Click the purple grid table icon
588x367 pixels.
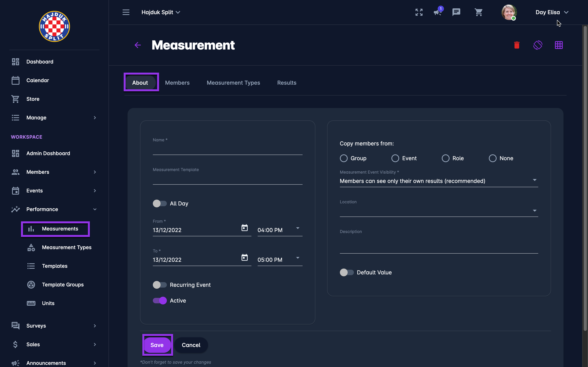point(559,45)
